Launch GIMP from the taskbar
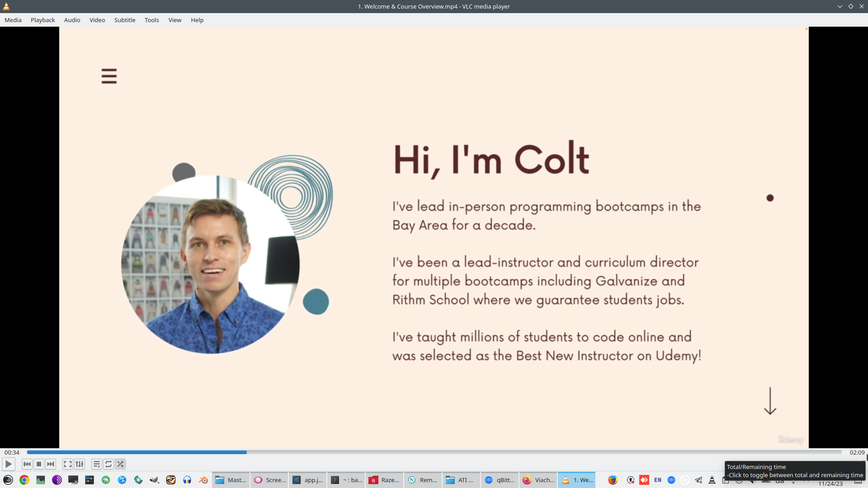The image size is (868, 488). point(155,480)
